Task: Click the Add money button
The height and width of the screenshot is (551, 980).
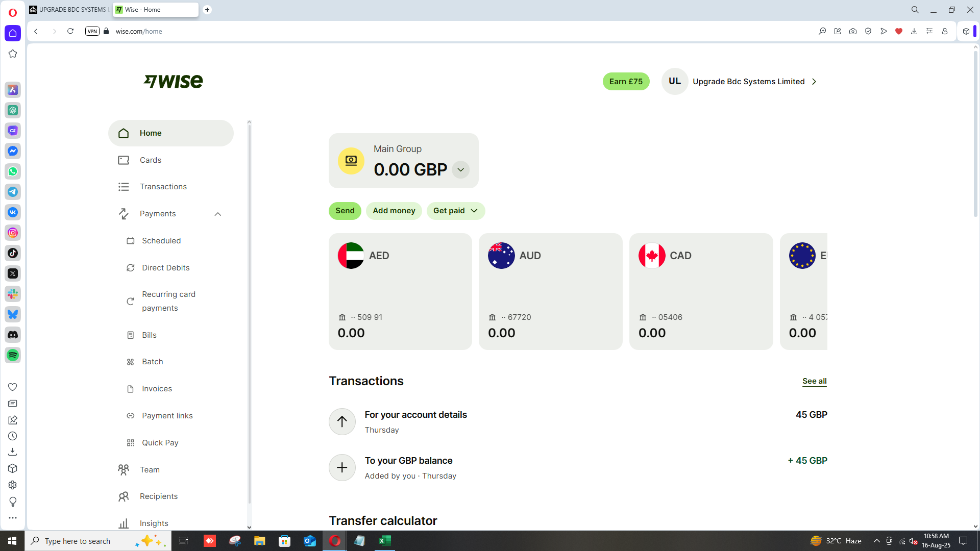Action: coord(394,211)
